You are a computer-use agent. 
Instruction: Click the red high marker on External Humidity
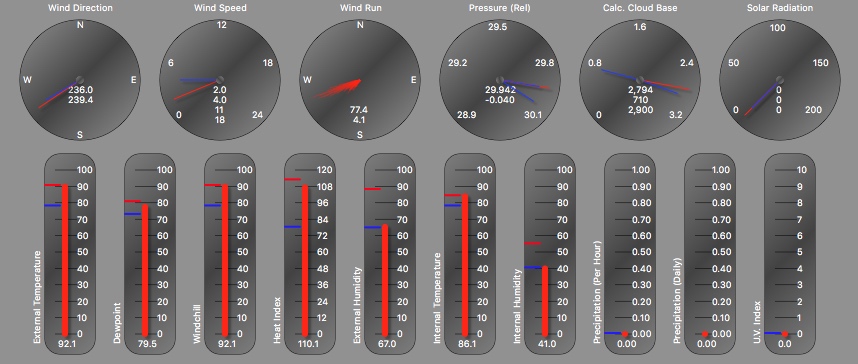coord(373,189)
